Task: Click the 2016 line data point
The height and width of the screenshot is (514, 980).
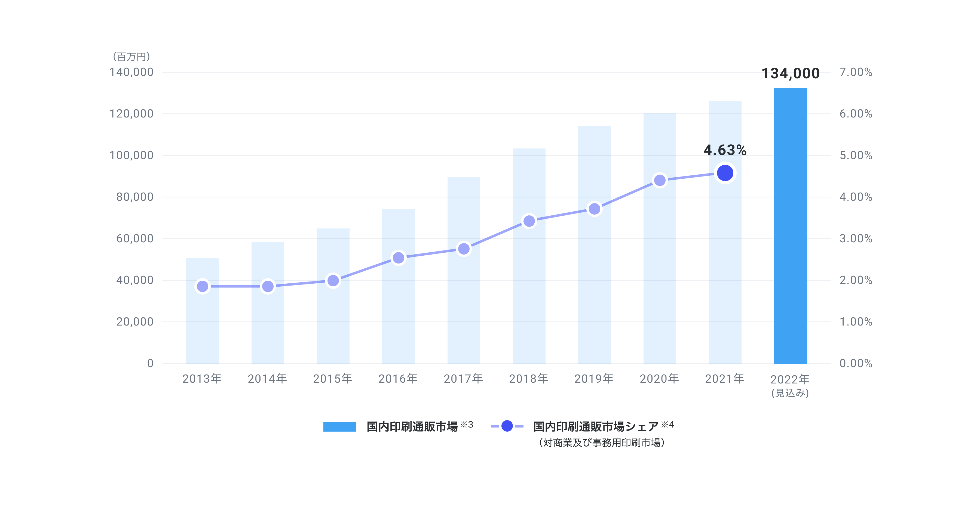Action: click(398, 258)
